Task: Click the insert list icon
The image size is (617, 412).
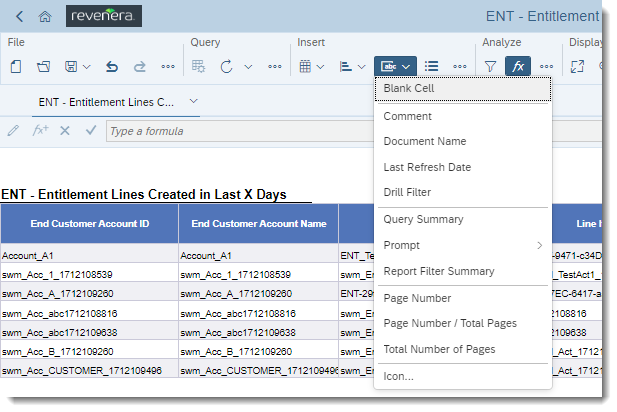Action: click(432, 66)
